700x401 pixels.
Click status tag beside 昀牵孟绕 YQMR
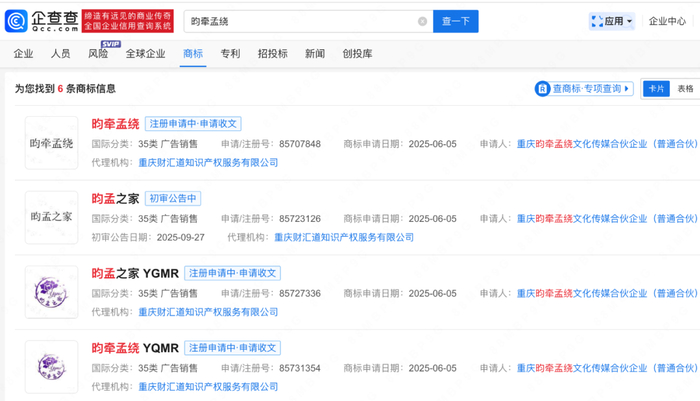pyautogui.click(x=232, y=347)
